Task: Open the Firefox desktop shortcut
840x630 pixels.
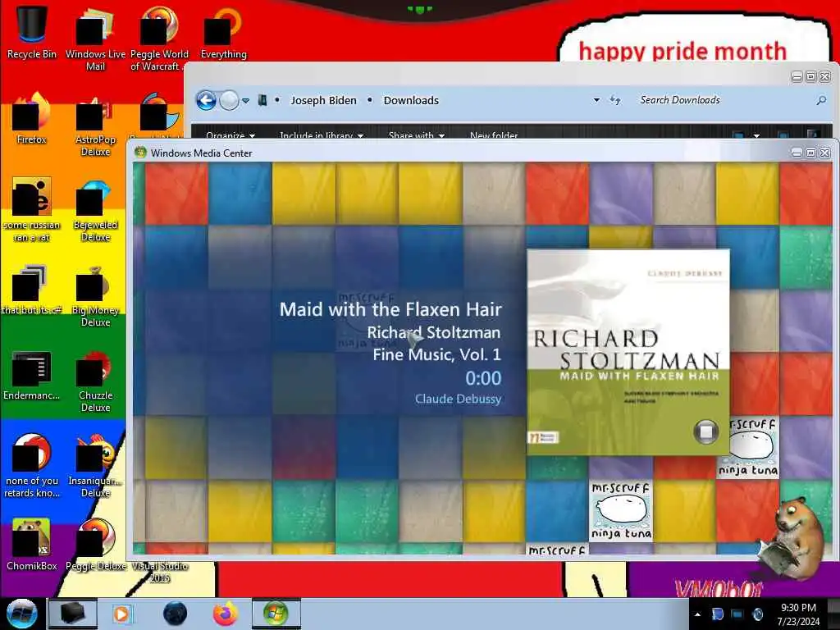Action: point(32,119)
